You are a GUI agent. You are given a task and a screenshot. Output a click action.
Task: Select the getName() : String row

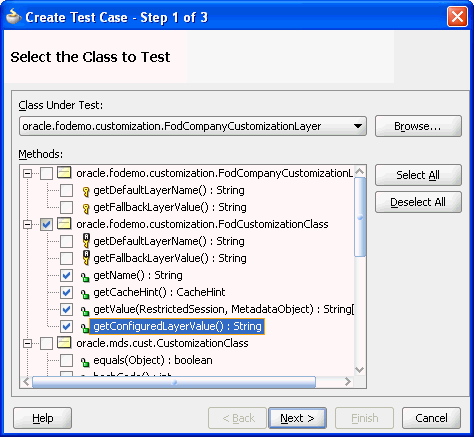[138, 275]
